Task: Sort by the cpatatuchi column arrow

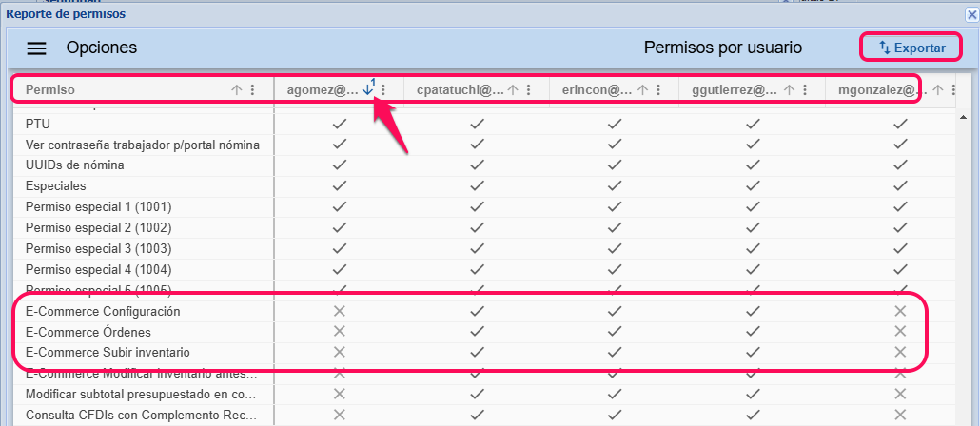Action: (513, 90)
